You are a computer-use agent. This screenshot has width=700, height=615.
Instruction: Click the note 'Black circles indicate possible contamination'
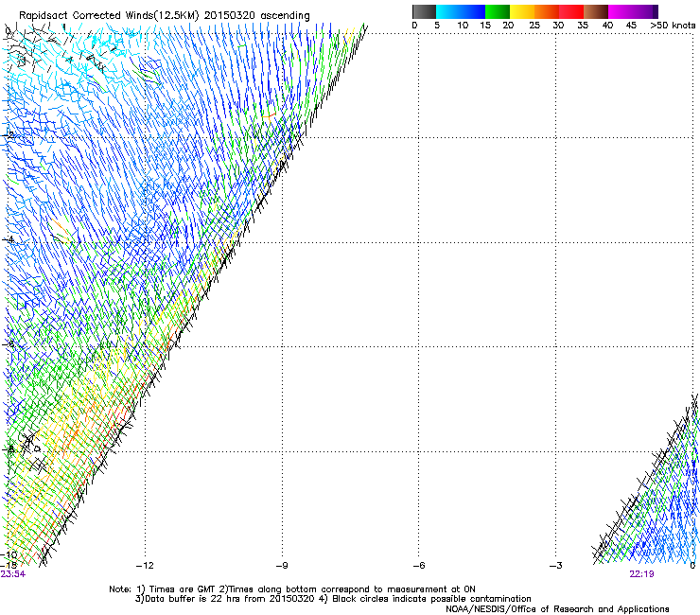tap(431, 599)
